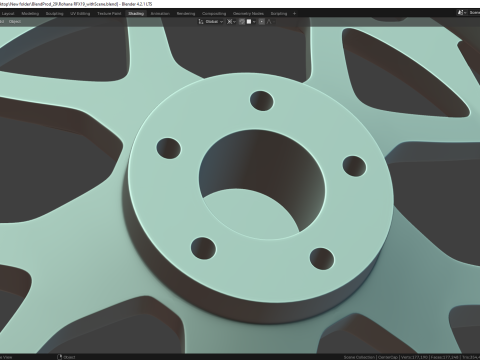Add a new workspace with plus icon
The height and width of the screenshot is (360, 480).
[294, 14]
